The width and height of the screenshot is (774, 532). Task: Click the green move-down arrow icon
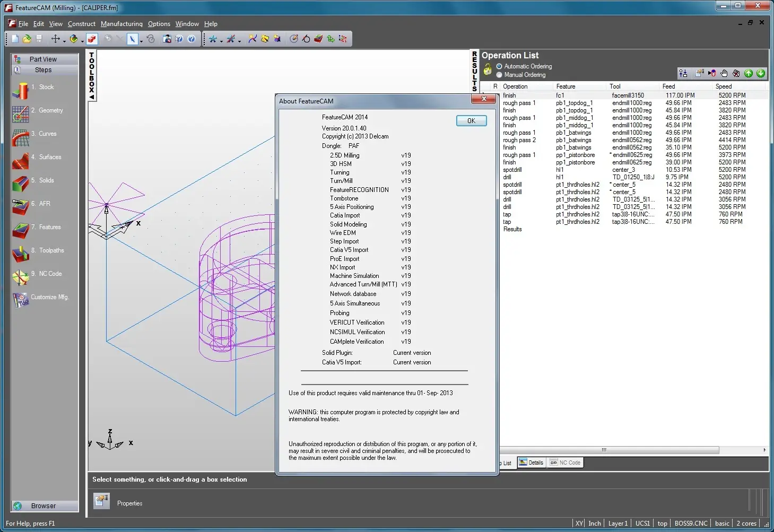tap(761, 73)
